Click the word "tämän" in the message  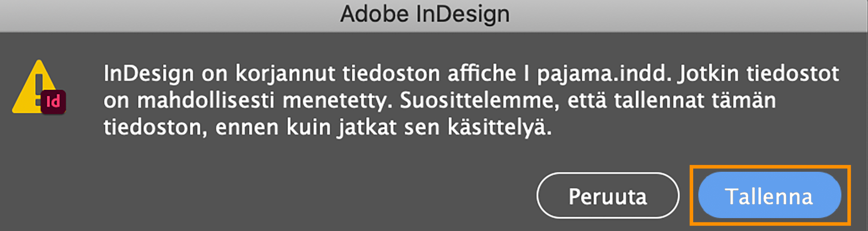744,101
